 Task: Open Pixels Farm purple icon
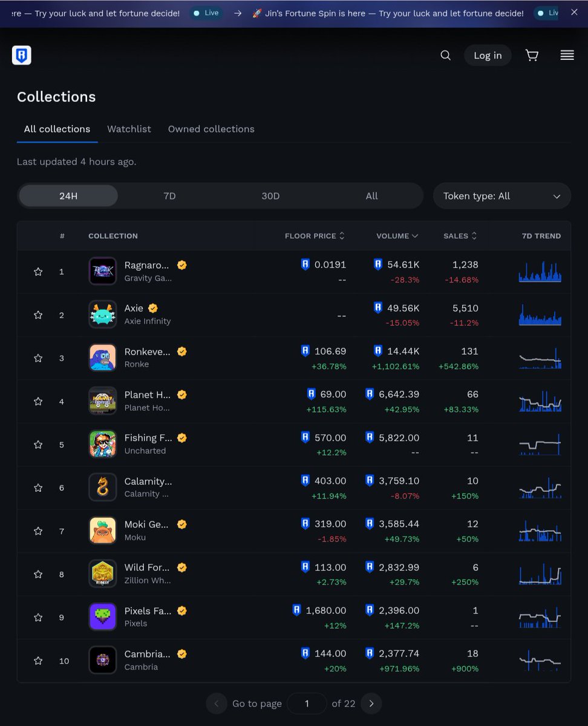tap(103, 617)
